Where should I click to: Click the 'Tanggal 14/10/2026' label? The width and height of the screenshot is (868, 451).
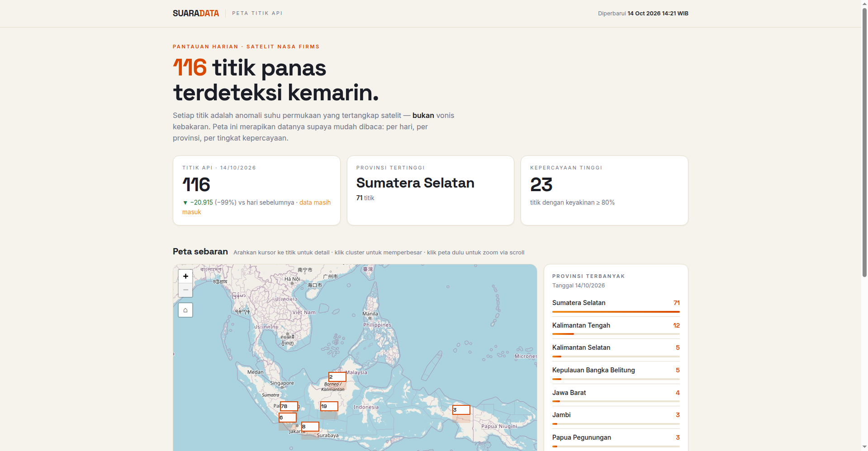point(579,286)
